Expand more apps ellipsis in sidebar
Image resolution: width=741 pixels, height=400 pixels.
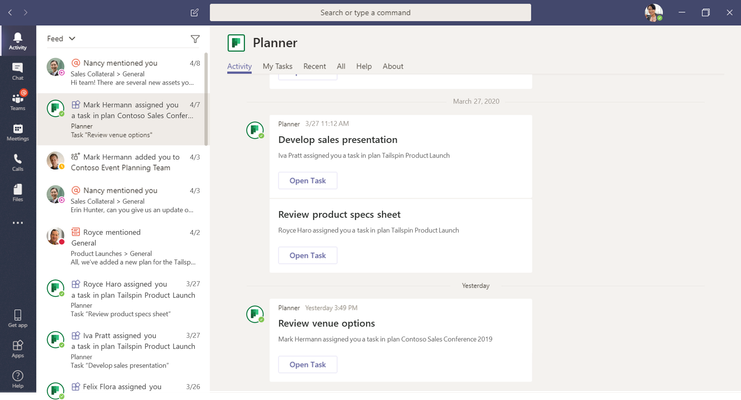tap(17, 223)
